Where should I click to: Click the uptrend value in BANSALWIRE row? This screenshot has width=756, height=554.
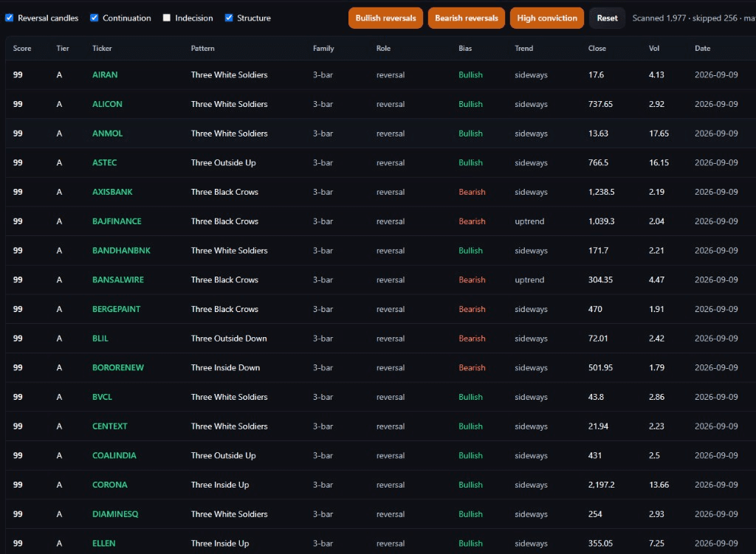[529, 280]
